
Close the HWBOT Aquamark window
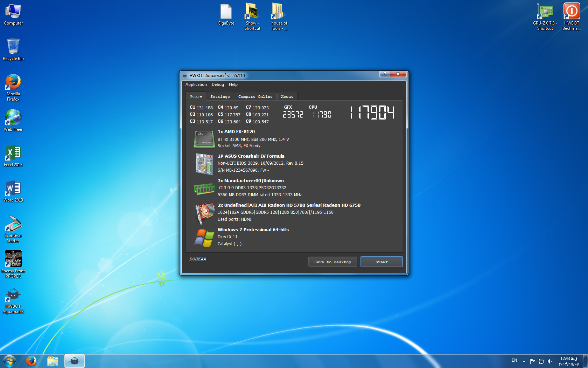pyautogui.click(x=398, y=74)
